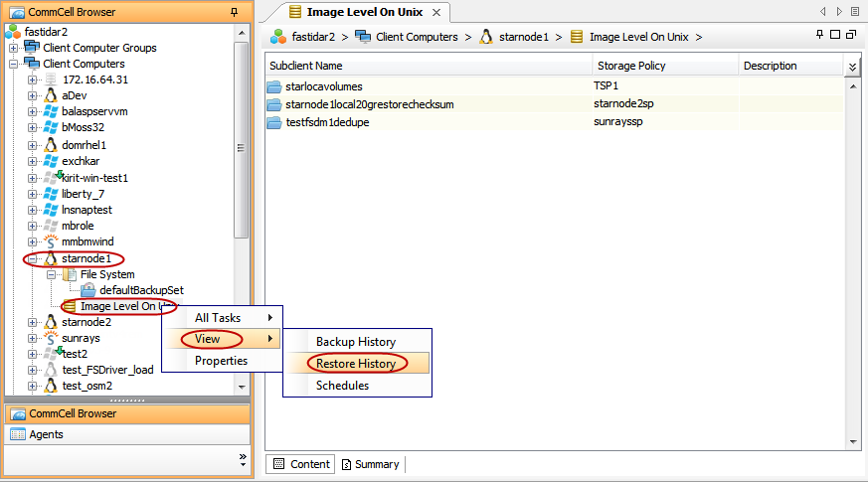Select the liberty_7 client in tree
This screenshot has width=868, height=482.
83,194
